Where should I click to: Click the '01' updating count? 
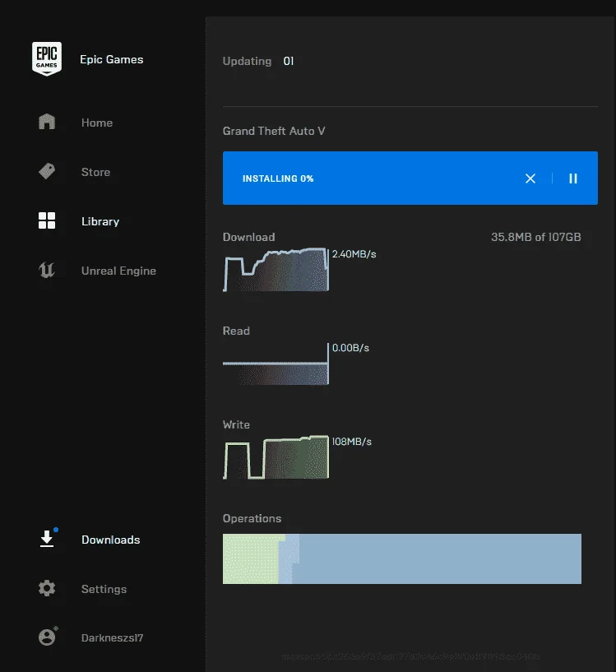tap(289, 62)
